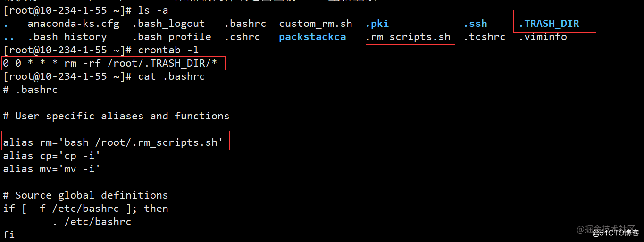Click the 51CTO博客 watermark
The width and height of the screenshot is (644, 242).
coord(616,233)
